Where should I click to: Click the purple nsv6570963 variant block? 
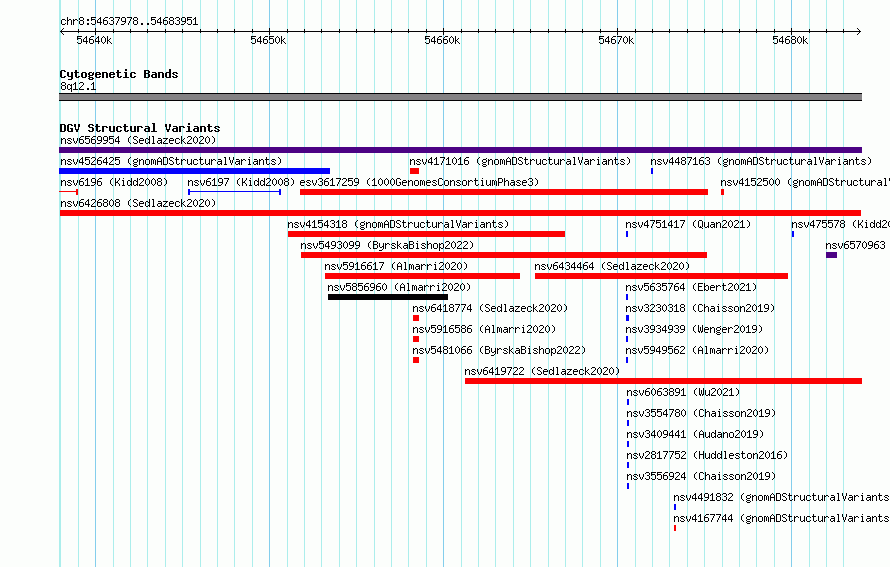click(x=832, y=255)
